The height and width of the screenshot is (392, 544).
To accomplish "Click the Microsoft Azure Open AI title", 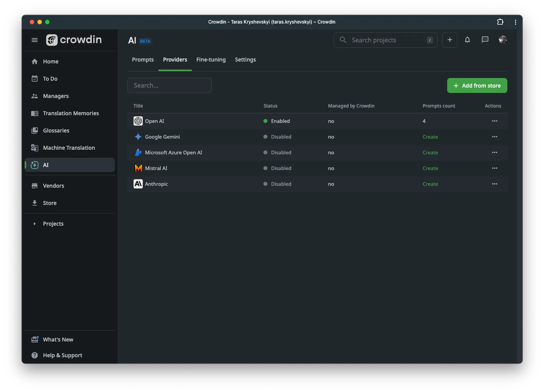I will (x=173, y=152).
